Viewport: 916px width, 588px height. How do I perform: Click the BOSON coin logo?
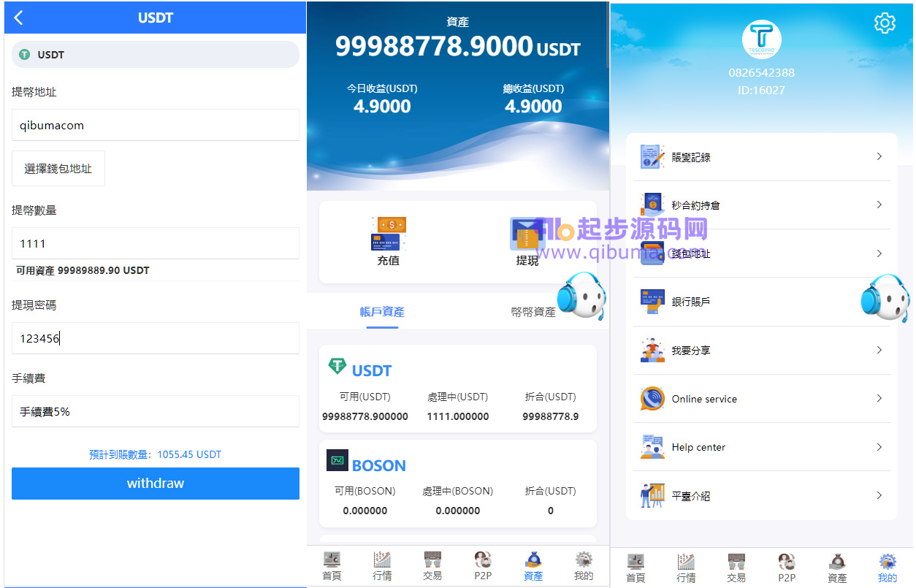(x=337, y=460)
